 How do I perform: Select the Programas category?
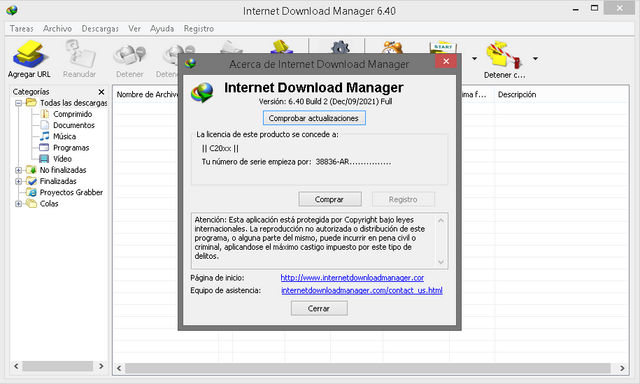click(71, 148)
